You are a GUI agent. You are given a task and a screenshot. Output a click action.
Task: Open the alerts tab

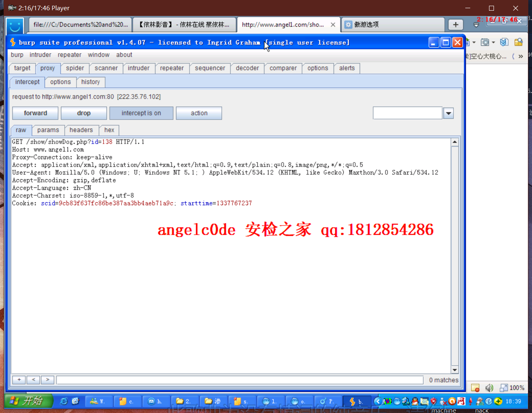[347, 68]
